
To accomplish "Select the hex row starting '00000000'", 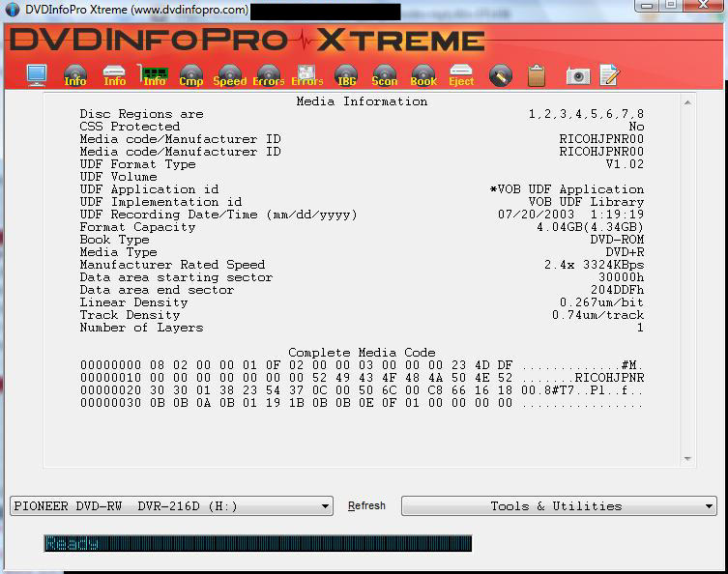I will [x=362, y=365].
